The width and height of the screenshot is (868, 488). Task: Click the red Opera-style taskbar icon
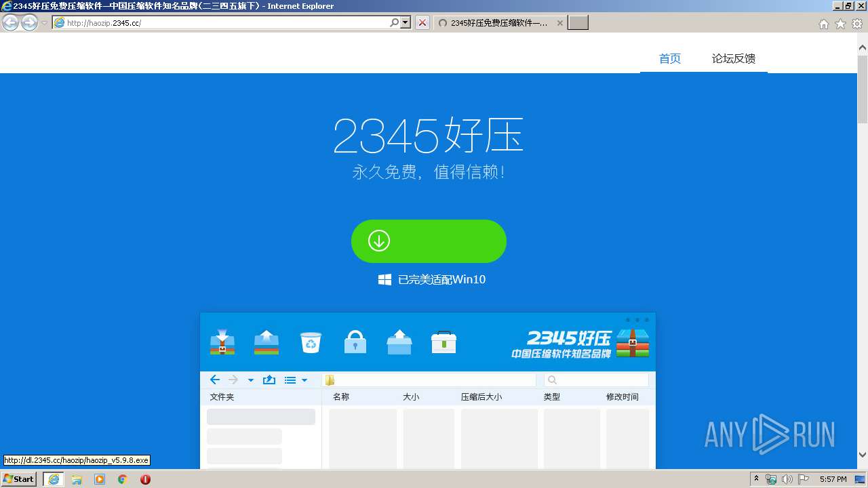point(145,479)
